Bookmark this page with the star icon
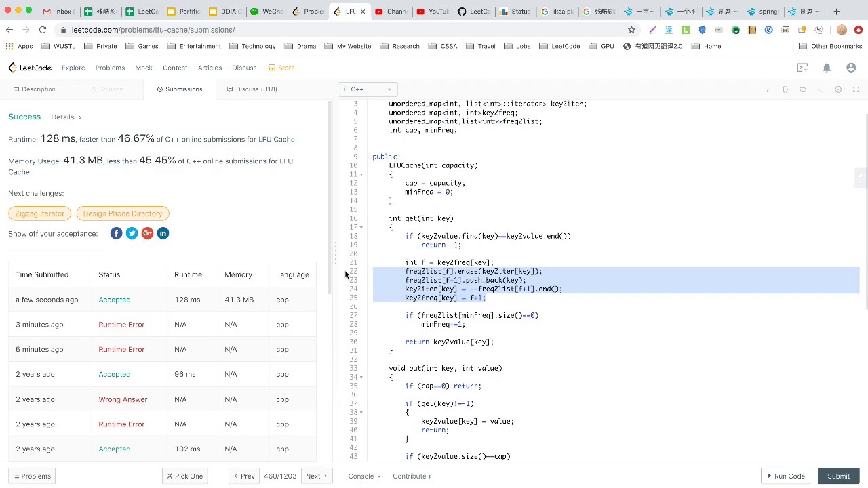The height and width of the screenshot is (488, 868). pos(631,30)
